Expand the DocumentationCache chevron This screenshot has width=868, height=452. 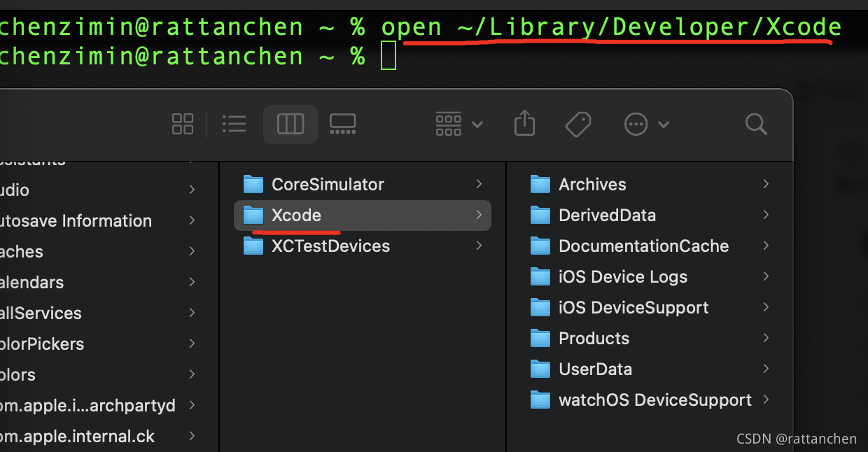pyautogui.click(x=766, y=246)
